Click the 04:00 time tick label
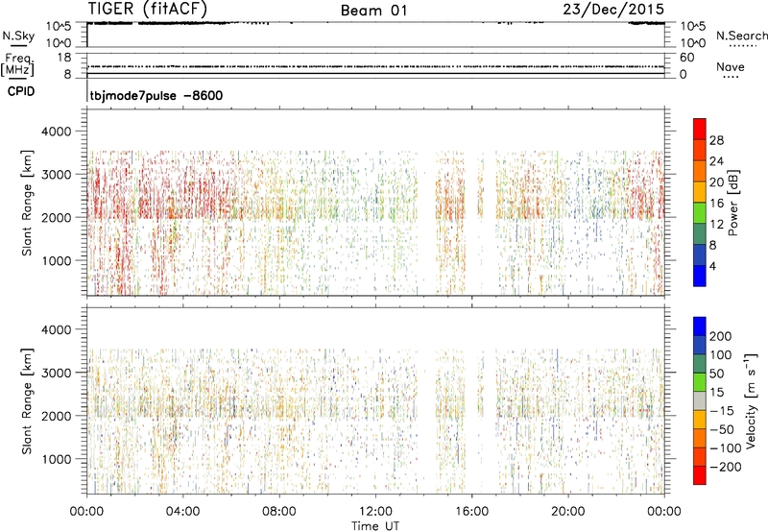 click(182, 512)
